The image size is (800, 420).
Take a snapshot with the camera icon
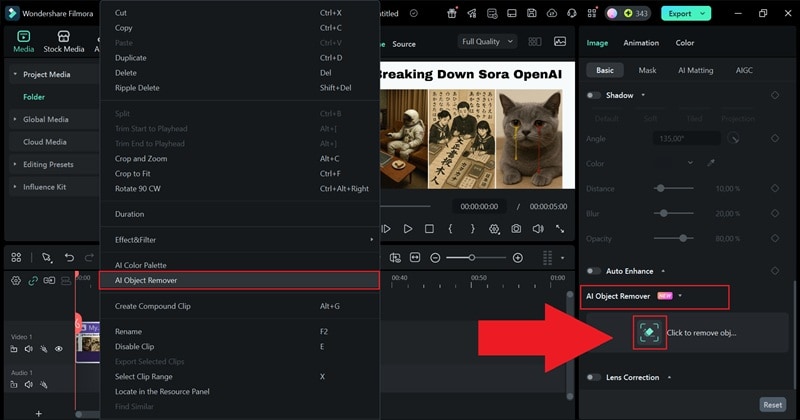(516, 229)
